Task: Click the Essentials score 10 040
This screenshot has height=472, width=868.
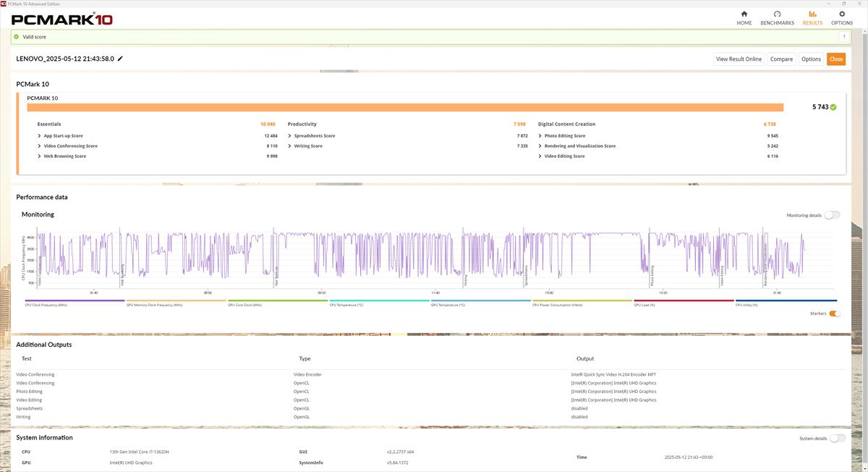Action: (268, 124)
